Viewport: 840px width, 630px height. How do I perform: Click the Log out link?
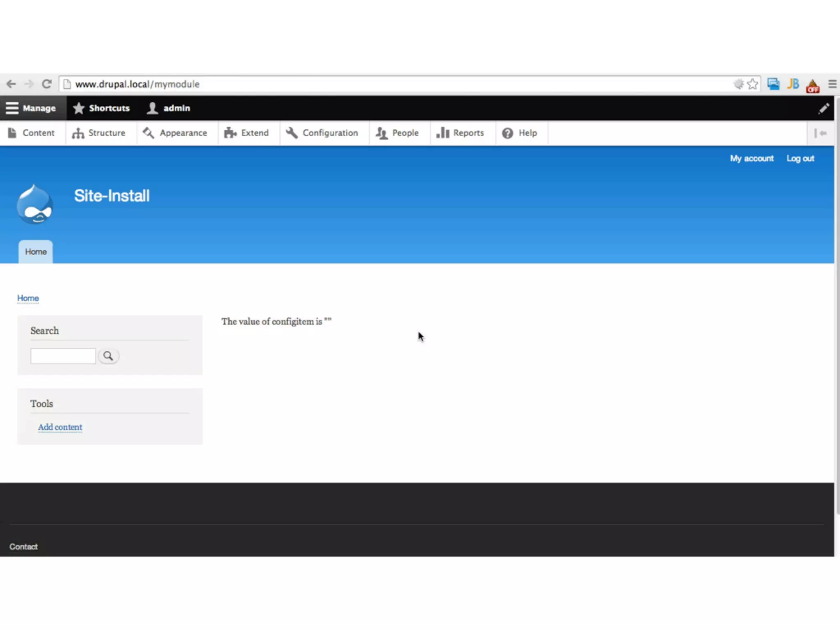[800, 158]
